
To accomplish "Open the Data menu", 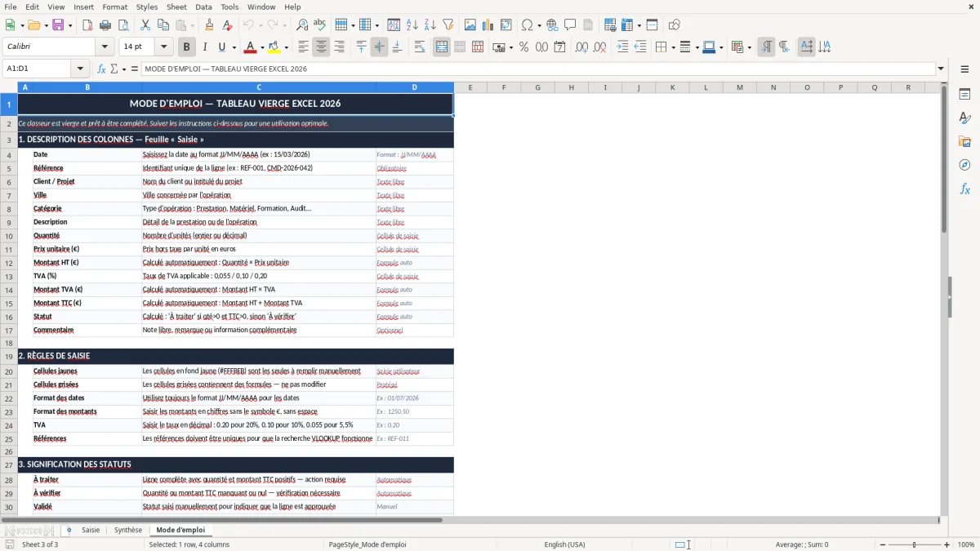I will click(x=203, y=7).
